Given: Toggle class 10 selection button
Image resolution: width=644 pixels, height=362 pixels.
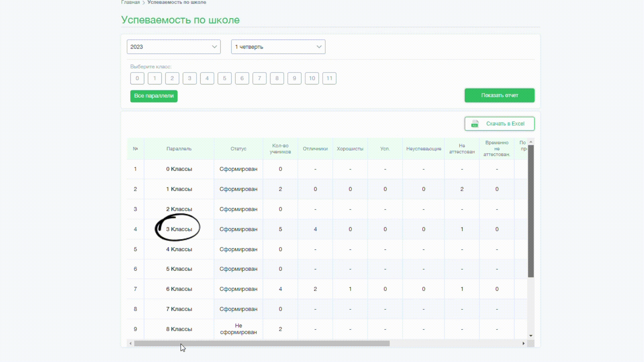Looking at the screenshot, I should [x=312, y=78].
